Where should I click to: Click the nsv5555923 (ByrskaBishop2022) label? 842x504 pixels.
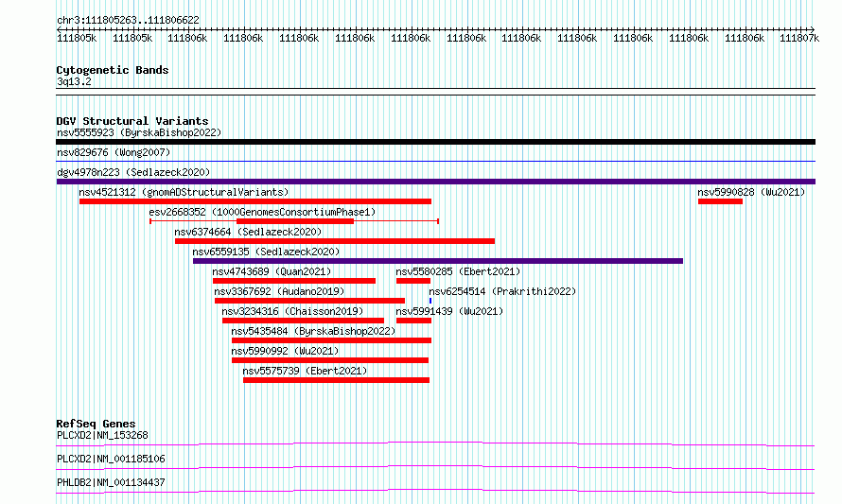(139, 132)
